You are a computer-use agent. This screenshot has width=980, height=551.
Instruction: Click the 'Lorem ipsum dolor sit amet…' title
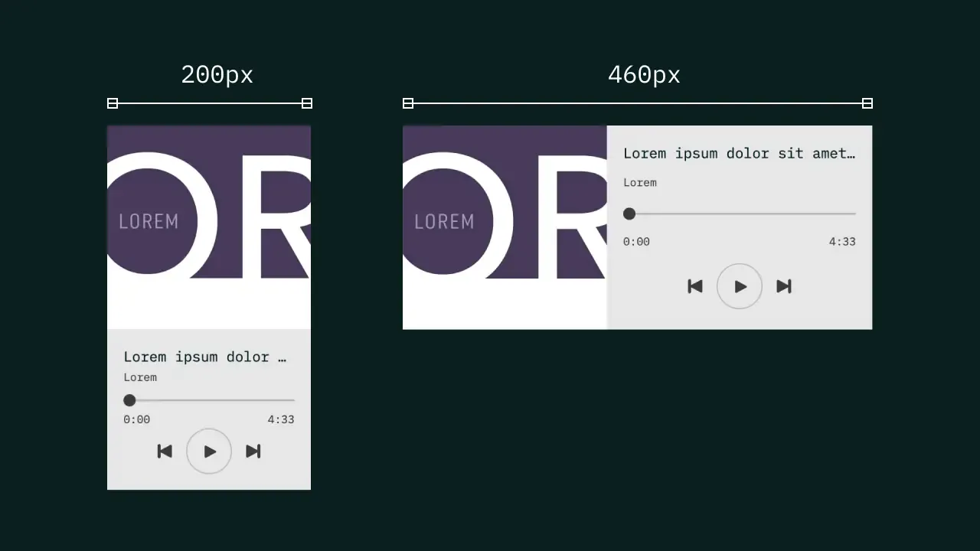(740, 153)
